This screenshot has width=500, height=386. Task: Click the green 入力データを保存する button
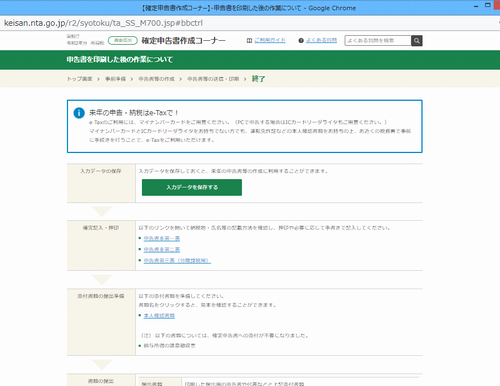(192, 187)
